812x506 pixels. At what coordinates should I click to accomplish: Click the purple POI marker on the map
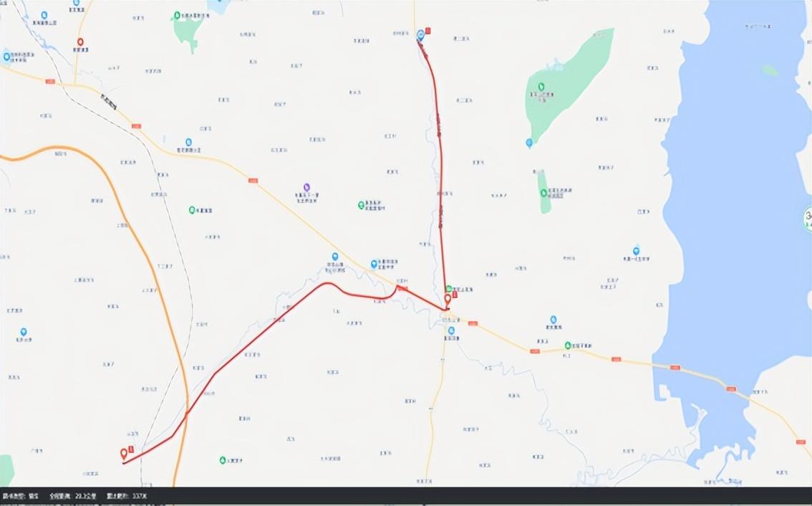click(x=306, y=186)
